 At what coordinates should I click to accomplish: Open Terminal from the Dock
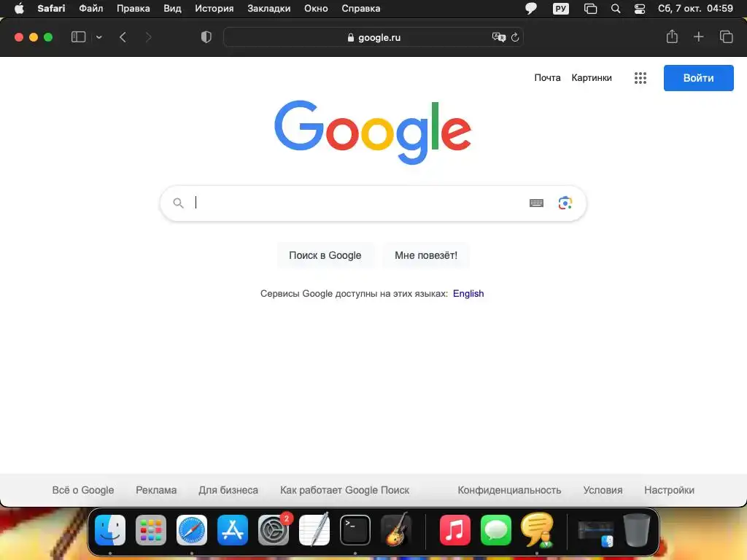(355, 530)
